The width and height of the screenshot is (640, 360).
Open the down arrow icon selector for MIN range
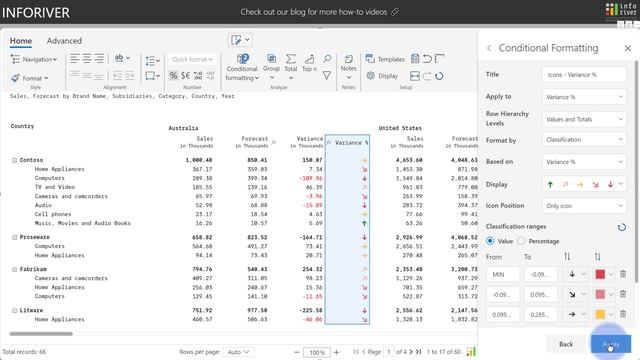(x=576, y=274)
